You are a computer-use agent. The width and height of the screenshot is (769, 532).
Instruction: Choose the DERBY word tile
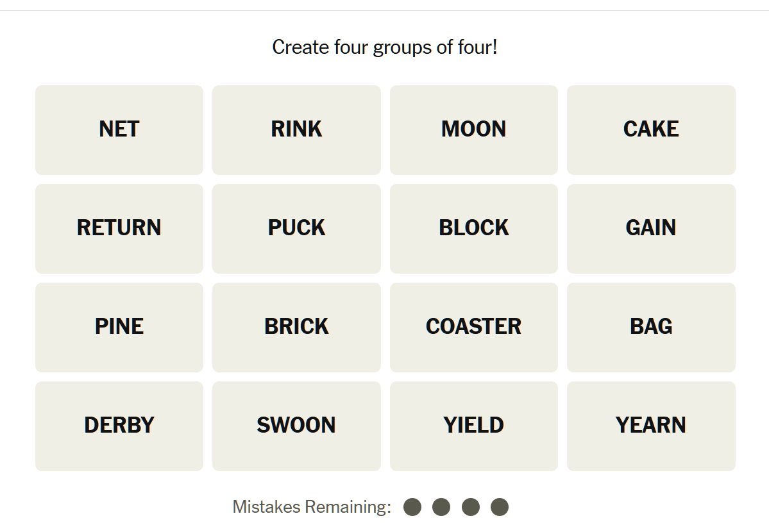pos(119,426)
